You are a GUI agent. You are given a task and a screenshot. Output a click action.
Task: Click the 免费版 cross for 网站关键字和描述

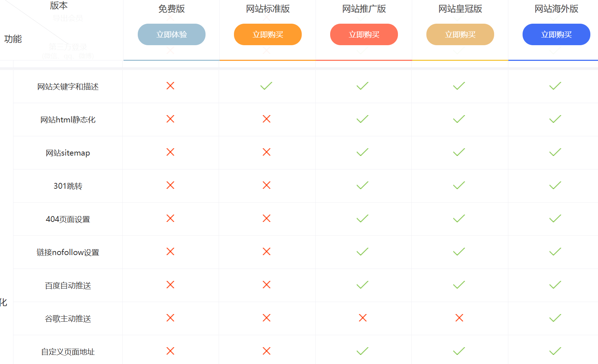pos(170,86)
